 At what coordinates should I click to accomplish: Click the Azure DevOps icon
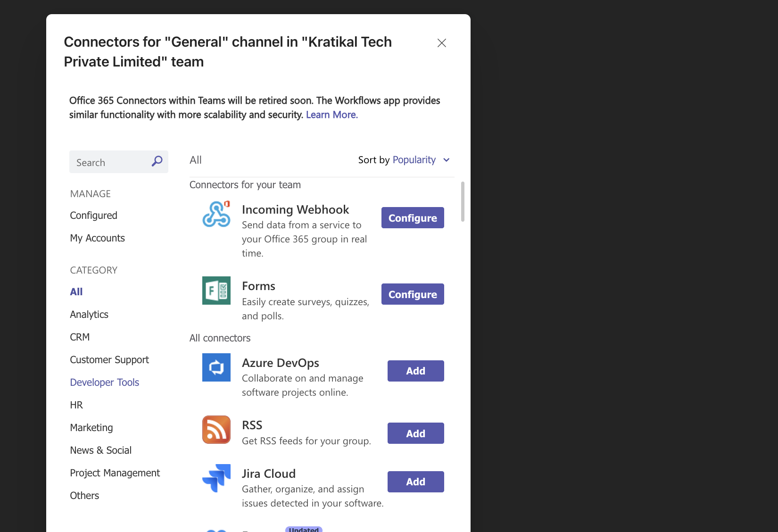216,367
